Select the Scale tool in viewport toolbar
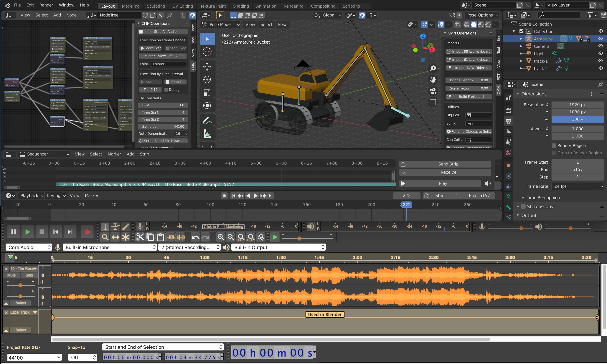Viewport: 607px width, 364px height. point(207,92)
